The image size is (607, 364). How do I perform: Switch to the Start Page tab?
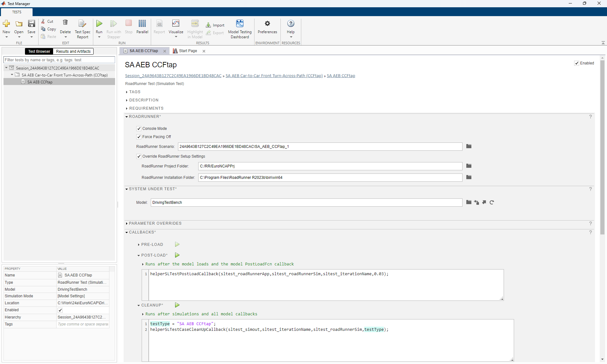pyautogui.click(x=188, y=51)
